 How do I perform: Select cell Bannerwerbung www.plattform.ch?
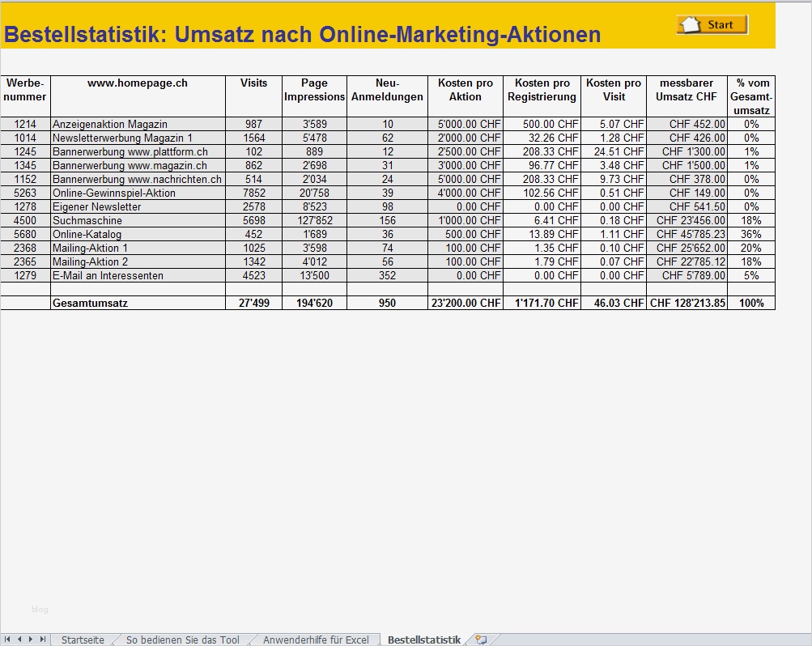tap(138, 151)
